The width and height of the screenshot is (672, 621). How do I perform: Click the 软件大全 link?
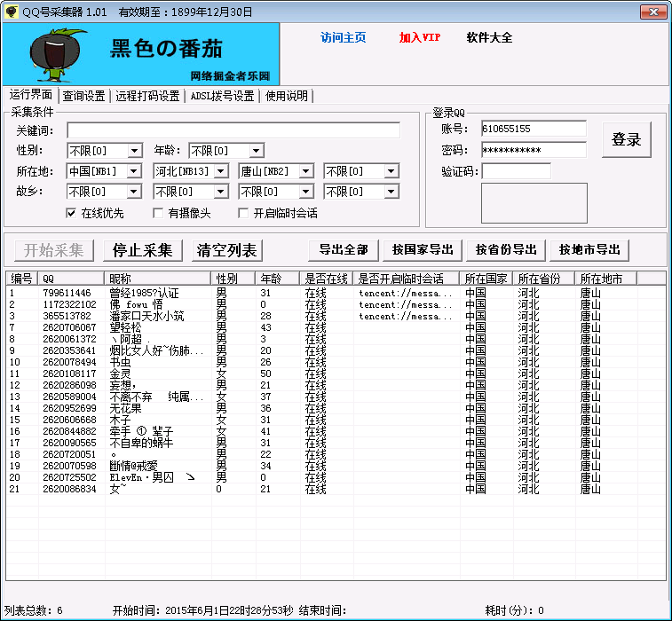pyautogui.click(x=489, y=37)
